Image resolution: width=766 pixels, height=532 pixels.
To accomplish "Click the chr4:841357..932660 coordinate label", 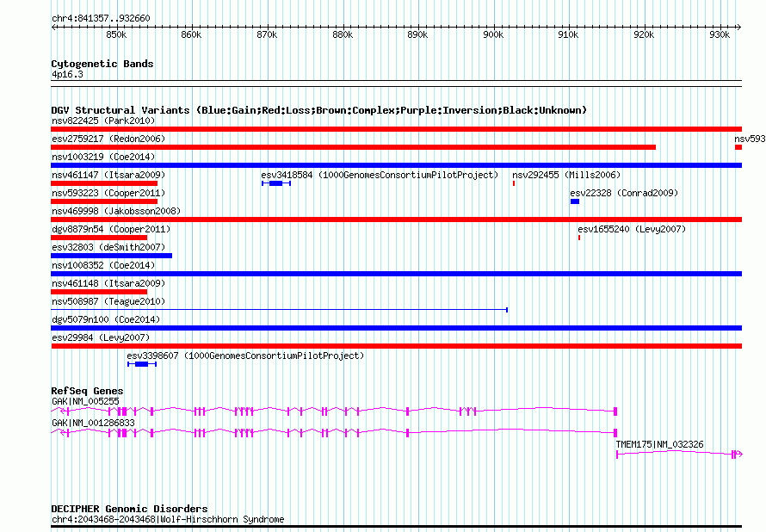I will [101, 18].
